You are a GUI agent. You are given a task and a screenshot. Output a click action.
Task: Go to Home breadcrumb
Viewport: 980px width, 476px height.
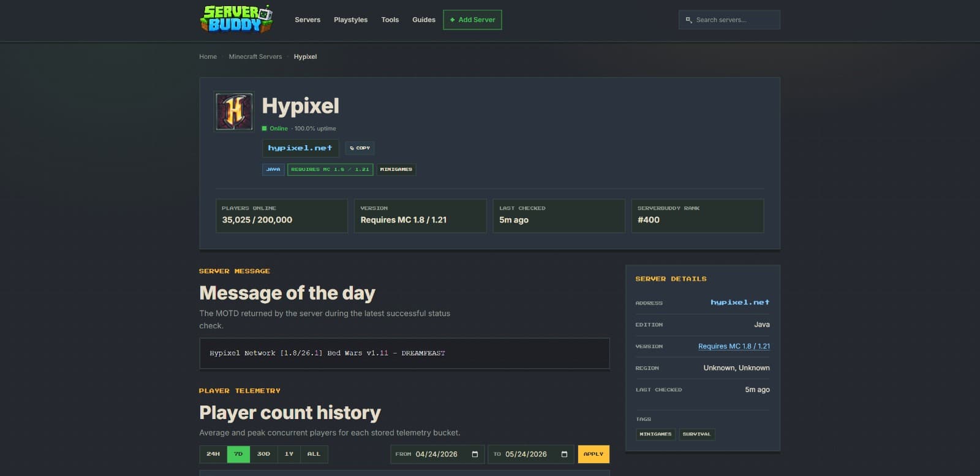208,56
